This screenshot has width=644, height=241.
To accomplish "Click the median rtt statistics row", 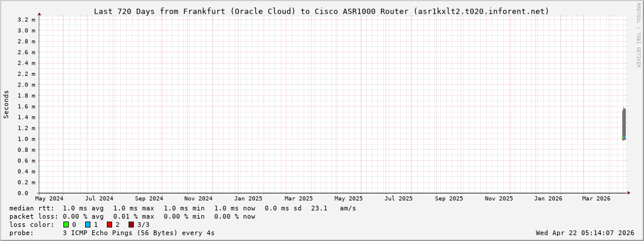I will (182, 208).
